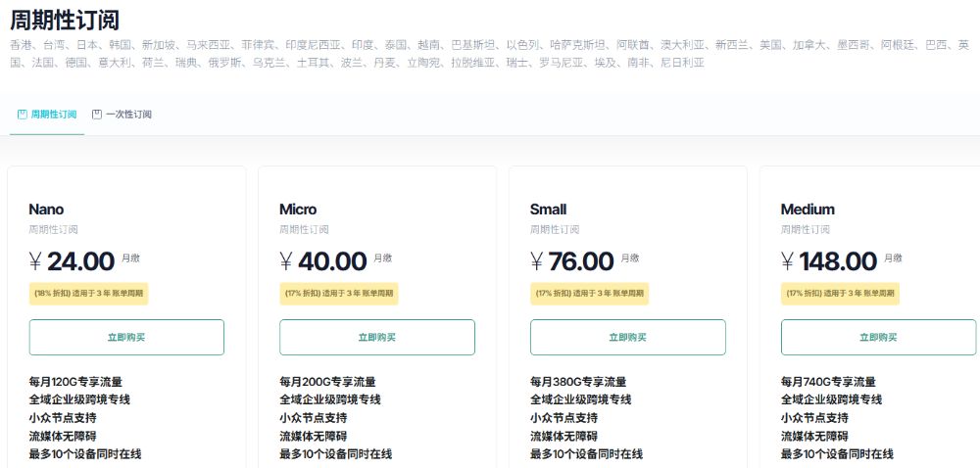Open the Medium plan title
The width and height of the screenshot is (980, 468).
(808, 210)
